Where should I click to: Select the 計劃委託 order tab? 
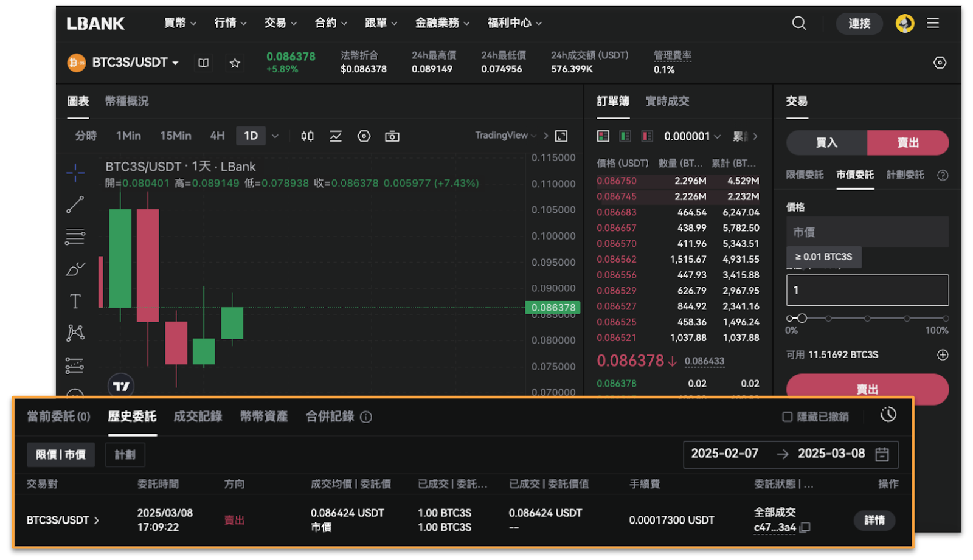(905, 175)
